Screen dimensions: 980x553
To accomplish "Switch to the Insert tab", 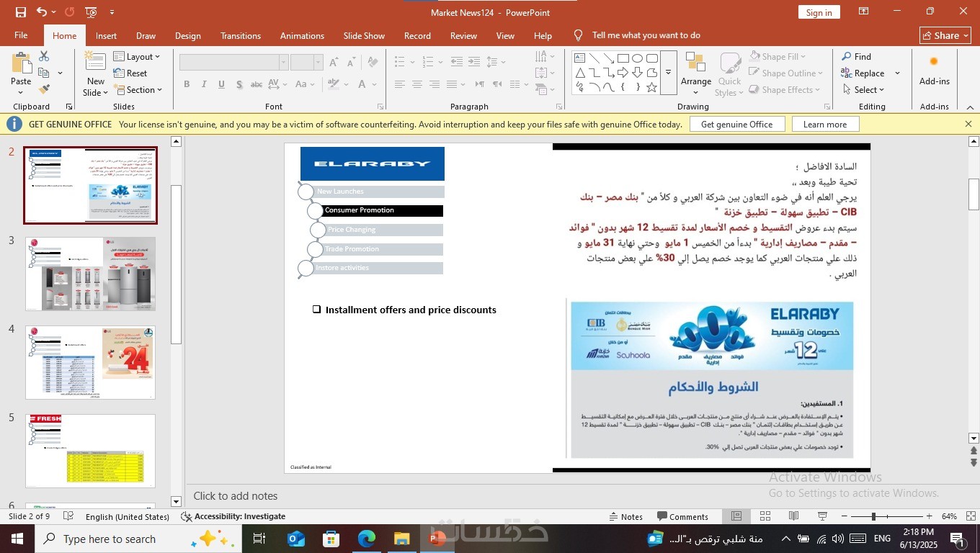I will coord(106,35).
